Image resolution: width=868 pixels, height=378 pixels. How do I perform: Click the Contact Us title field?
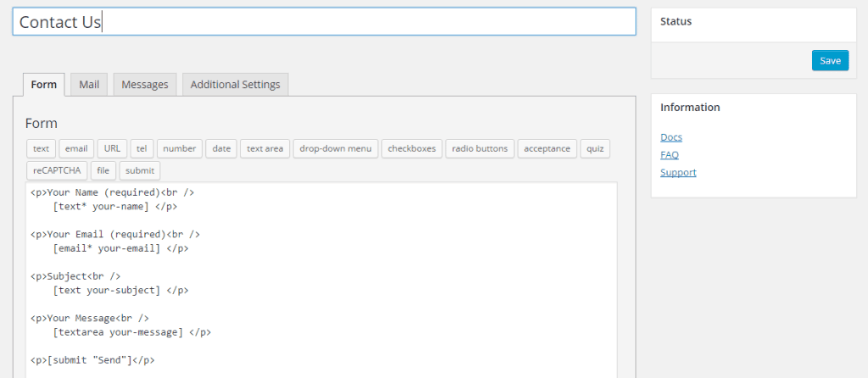click(324, 22)
